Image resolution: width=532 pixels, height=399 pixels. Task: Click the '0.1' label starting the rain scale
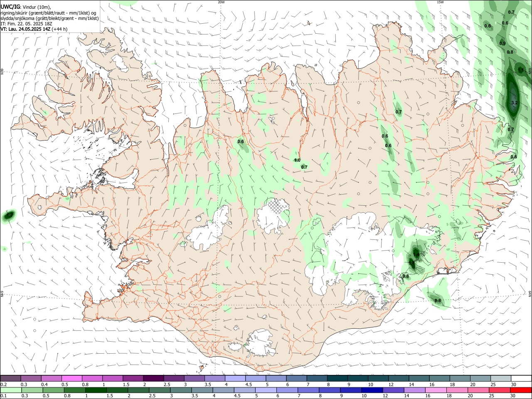[x=3, y=396]
